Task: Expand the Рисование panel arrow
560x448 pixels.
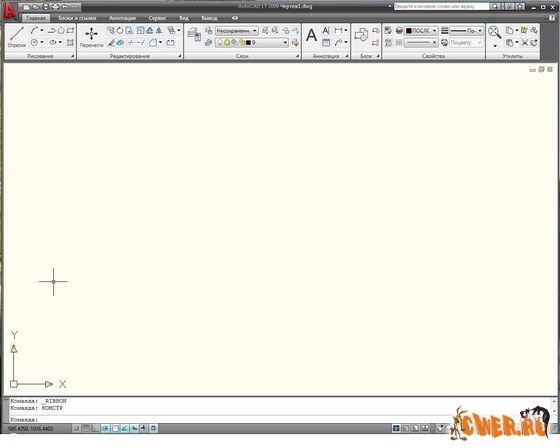Action: (x=72, y=56)
